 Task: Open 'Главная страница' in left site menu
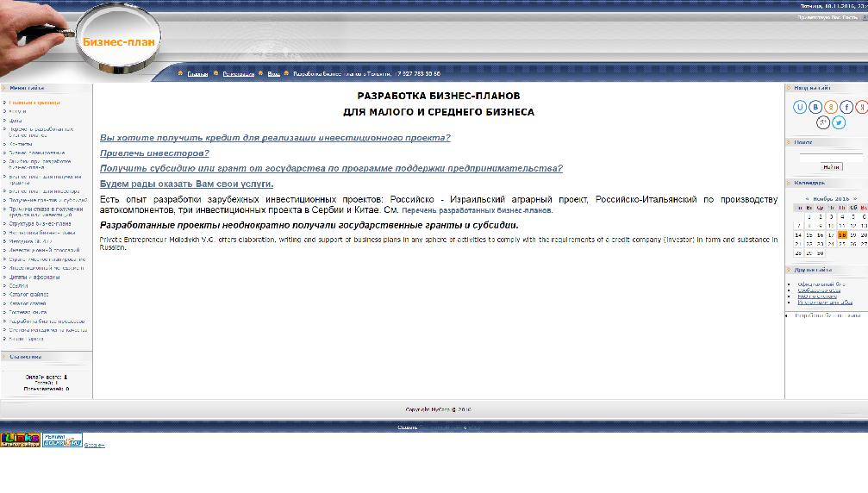(34, 103)
